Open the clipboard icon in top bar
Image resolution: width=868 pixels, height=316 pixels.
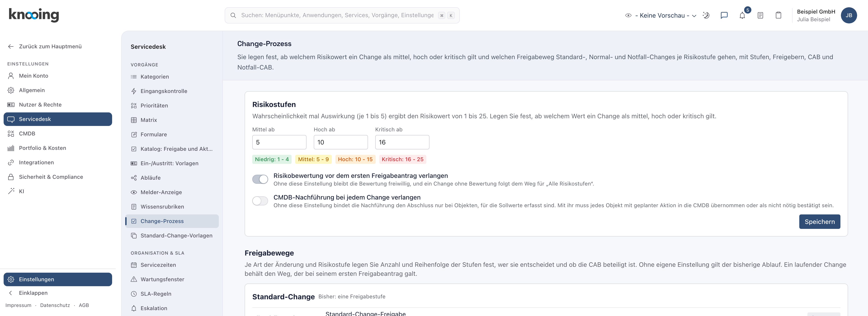click(x=778, y=15)
